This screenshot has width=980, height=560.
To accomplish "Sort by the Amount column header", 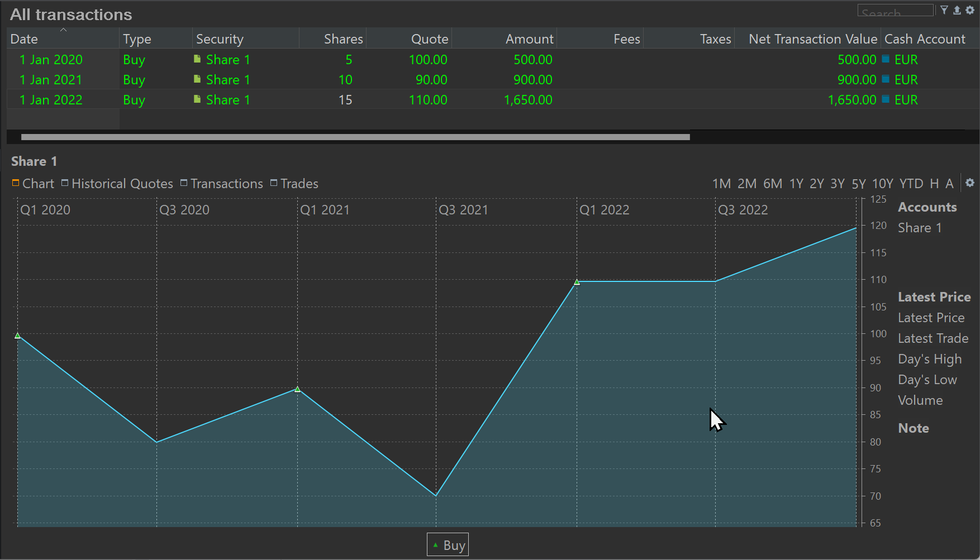I will (x=505, y=39).
